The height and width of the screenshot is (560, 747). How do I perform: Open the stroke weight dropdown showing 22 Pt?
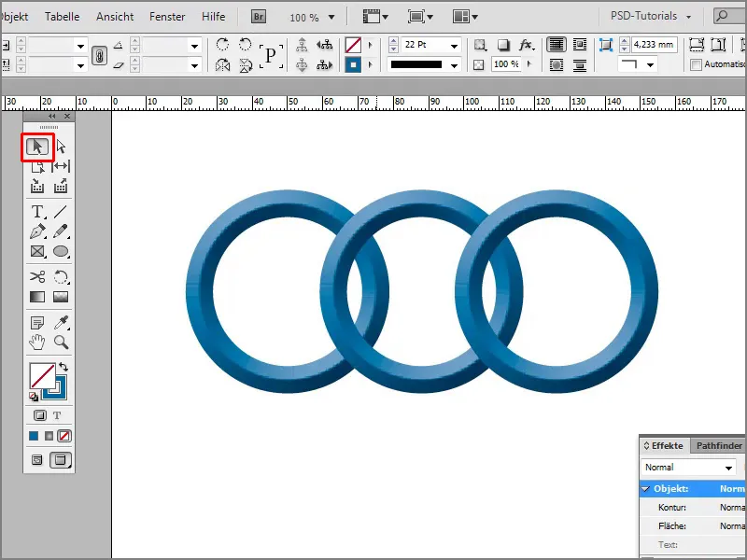pyautogui.click(x=454, y=44)
